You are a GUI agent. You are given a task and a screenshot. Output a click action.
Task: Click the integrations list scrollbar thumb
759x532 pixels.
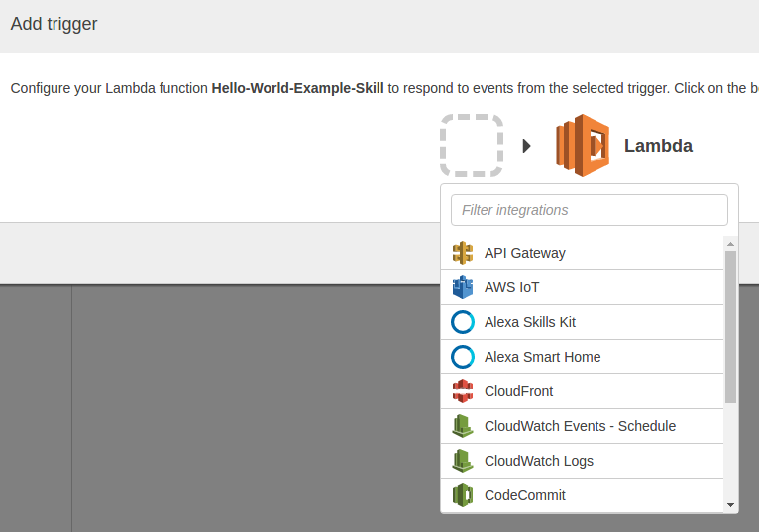pyautogui.click(x=730, y=327)
